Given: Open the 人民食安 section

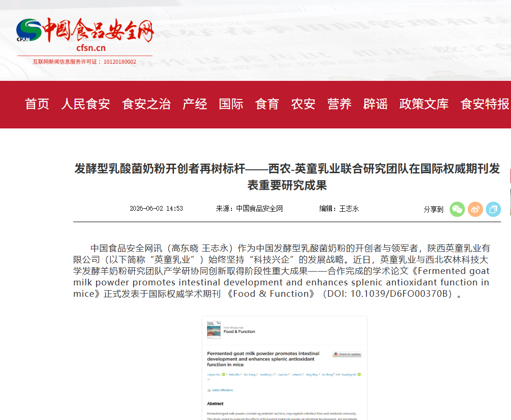Looking at the screenshot, I should pos(86,104).
